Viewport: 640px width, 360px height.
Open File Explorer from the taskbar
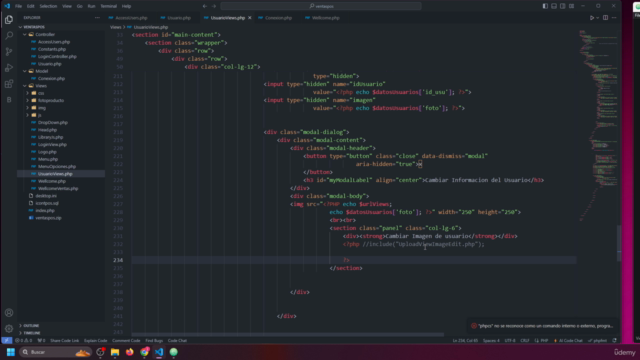click(115, 352)
